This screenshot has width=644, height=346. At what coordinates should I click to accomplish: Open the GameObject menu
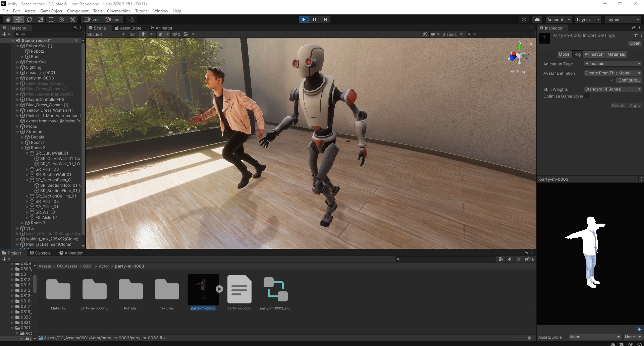point(51,11)
